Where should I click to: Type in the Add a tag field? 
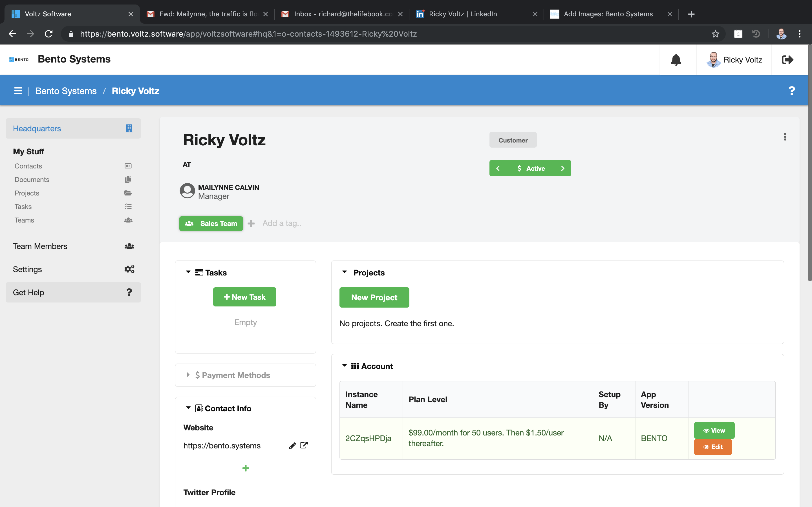282,223
